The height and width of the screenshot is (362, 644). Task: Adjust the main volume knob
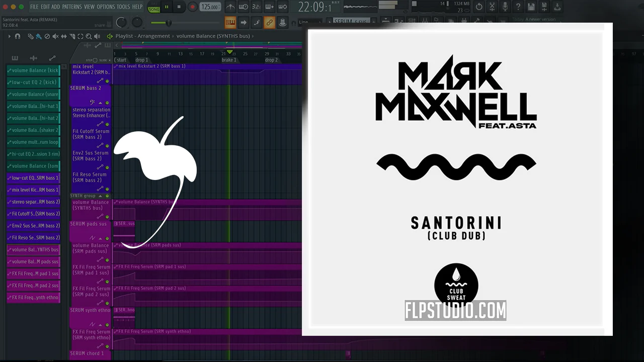121,23
